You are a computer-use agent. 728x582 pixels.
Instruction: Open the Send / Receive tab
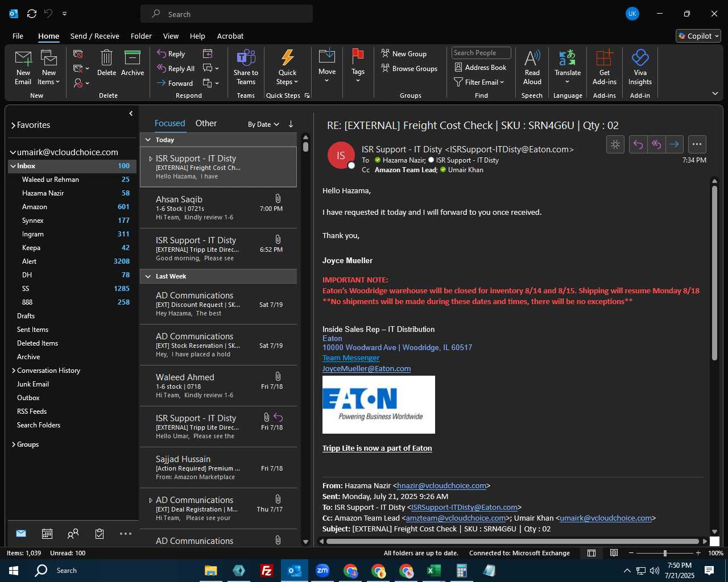pos(95,36)
